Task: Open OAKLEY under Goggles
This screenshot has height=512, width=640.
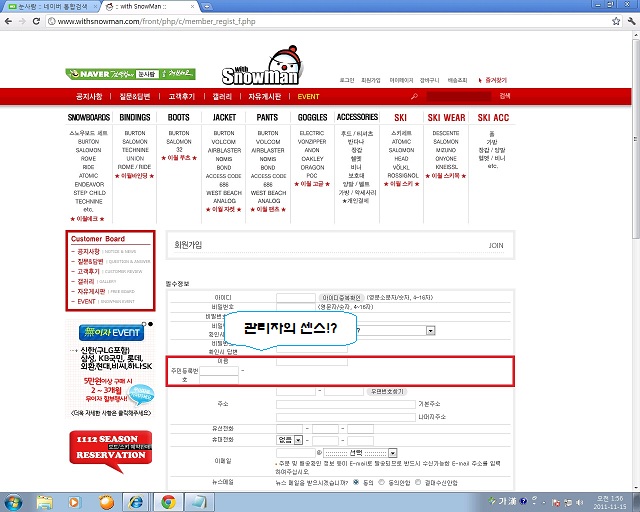Action: 312,159
